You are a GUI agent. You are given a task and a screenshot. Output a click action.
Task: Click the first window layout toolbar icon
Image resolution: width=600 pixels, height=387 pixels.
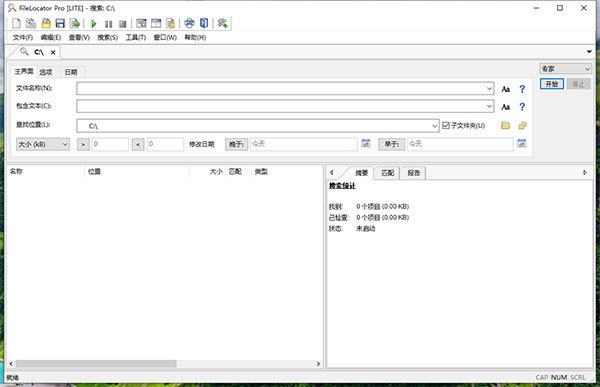point(141,23)
